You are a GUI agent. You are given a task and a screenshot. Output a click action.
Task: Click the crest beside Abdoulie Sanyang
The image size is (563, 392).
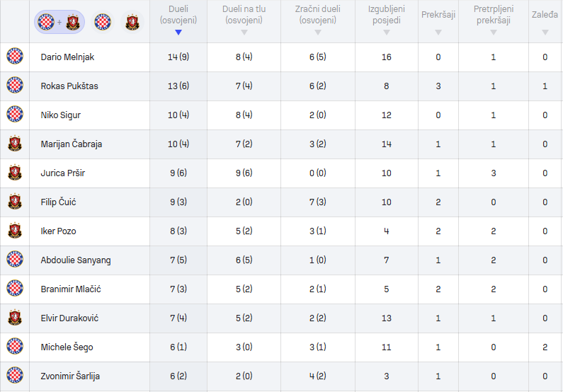[x=15, y=259]
